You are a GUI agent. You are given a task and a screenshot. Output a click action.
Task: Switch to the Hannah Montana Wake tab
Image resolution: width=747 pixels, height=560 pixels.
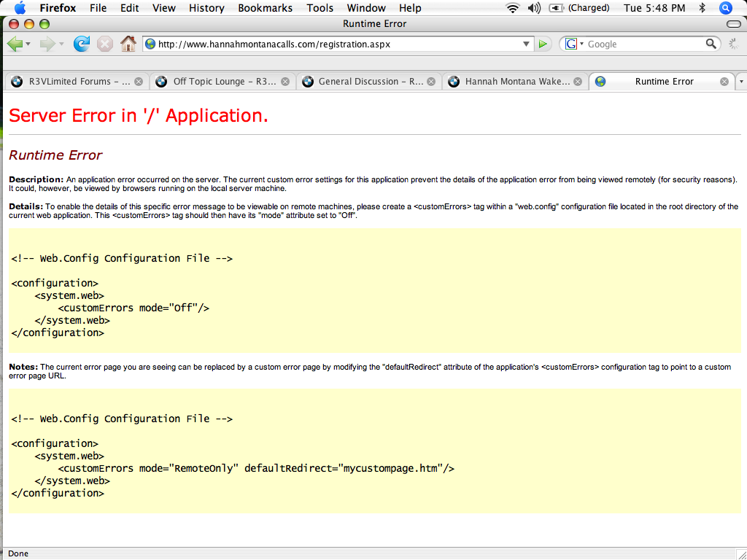point(509,82)
